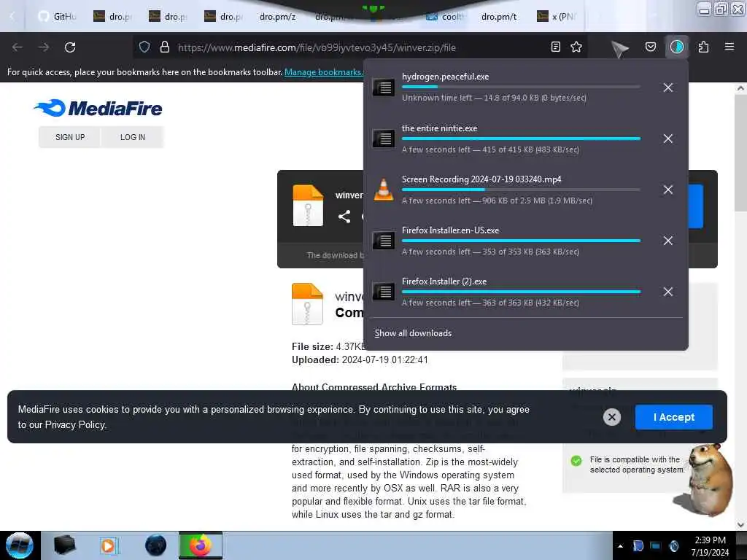Viewport: 747px width, 560px height.
Task: Click the site security padlock icon
Action: 165,47
